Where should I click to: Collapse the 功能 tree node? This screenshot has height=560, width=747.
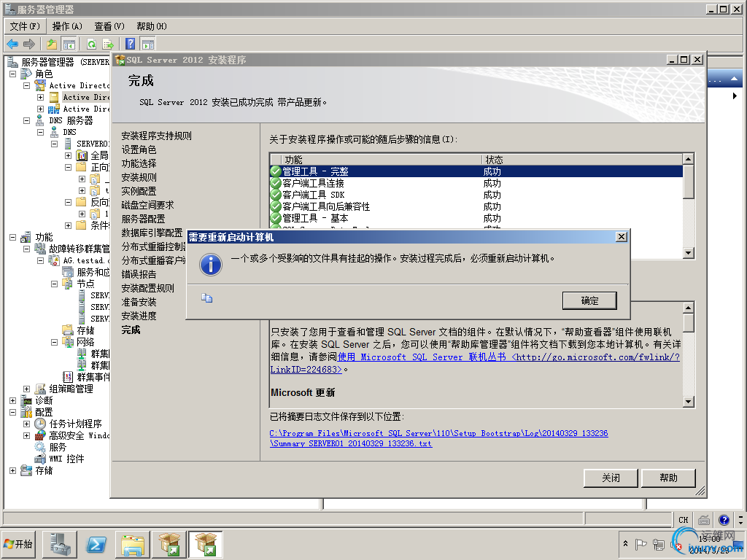tap(13, 237)
